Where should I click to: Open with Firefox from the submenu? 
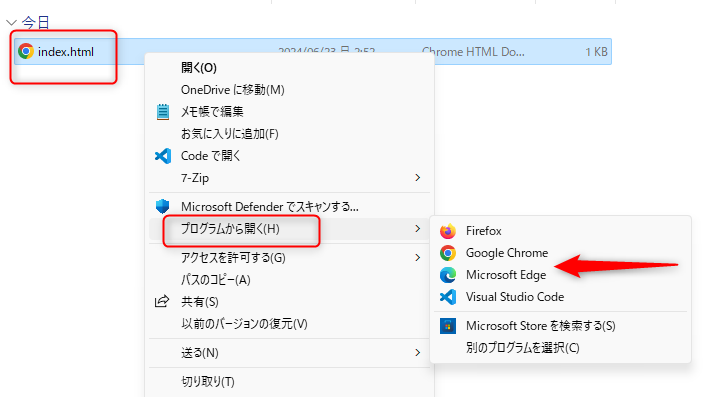561,231
